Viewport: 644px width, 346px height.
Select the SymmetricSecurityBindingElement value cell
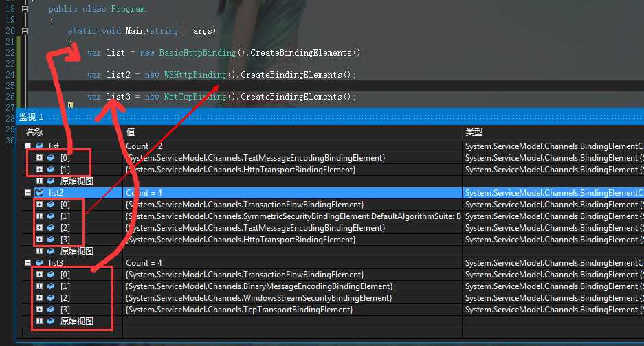click(292, 216)
